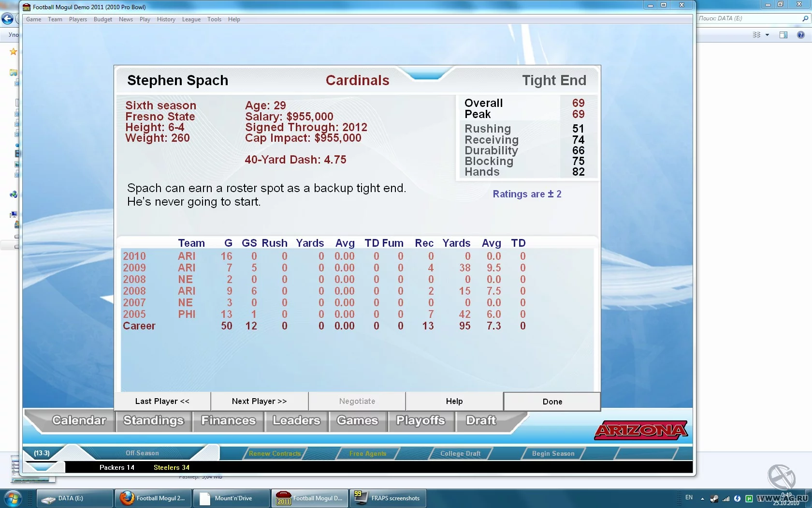812x508 pixels.
Task: Click Done to close player card
Action: click(x=552, y=402)
